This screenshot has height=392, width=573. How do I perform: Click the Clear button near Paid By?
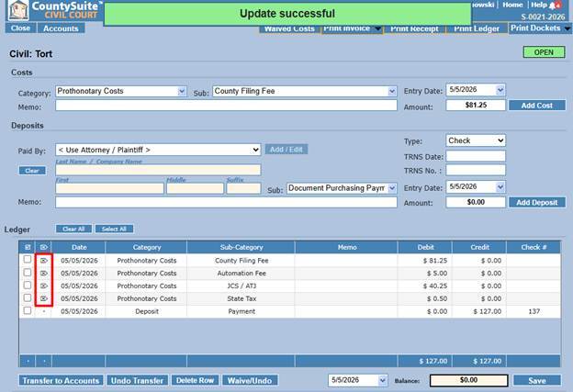click(x=32, y=171)
